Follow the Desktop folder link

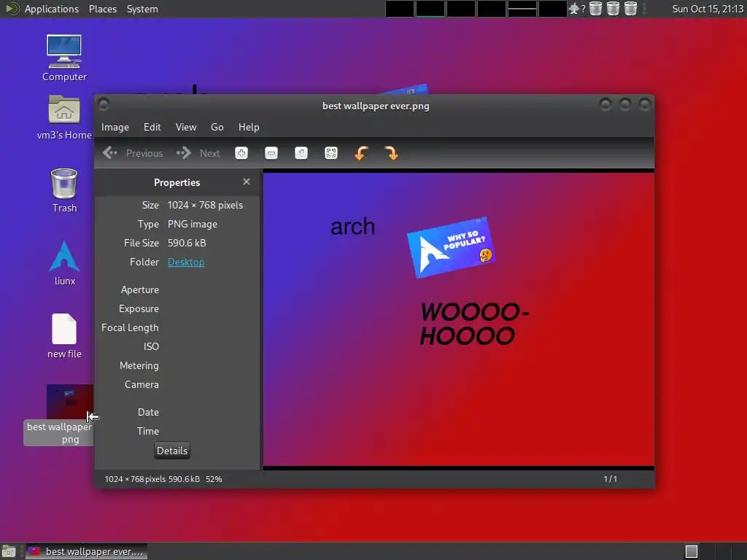point(186,262)
